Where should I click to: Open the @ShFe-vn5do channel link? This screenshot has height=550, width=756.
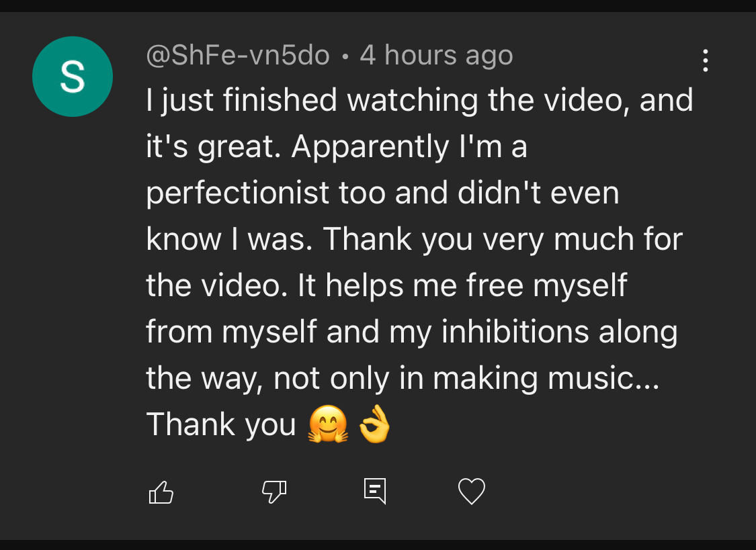pos(238,55)
